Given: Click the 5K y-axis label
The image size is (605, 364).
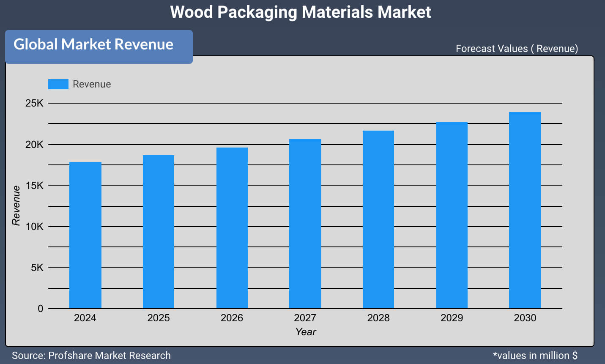Looking at the screenshot, I should coord(37,268).
